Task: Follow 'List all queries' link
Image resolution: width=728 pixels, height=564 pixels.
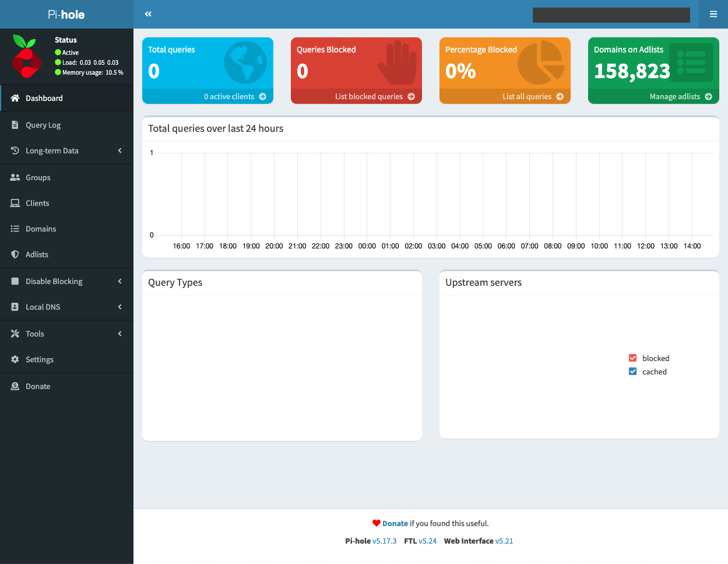Action: point(505,96)
